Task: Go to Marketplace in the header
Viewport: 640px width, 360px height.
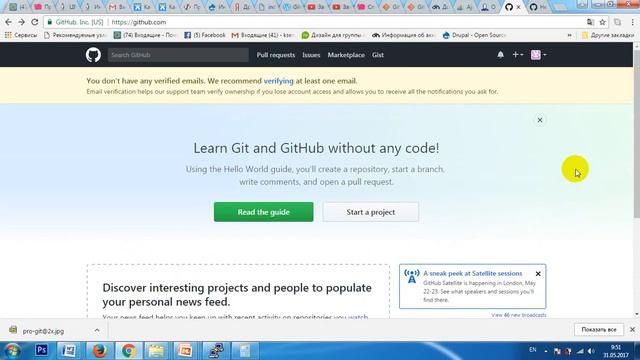Action: (x=346, y=55)
